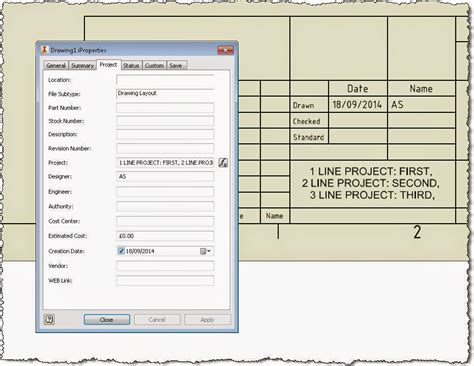Click into the Description field
Image resolution: width=474 pixels, height=366 pixels.
pos(165,134)
